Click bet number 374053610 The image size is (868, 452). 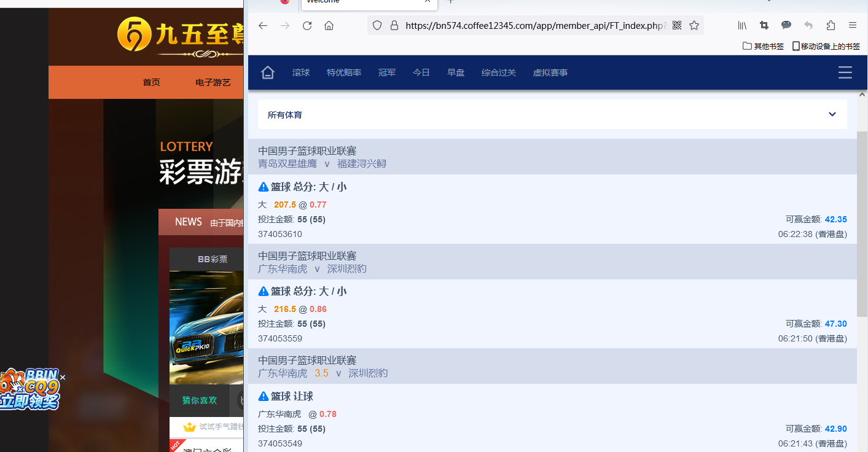point(280,234)
